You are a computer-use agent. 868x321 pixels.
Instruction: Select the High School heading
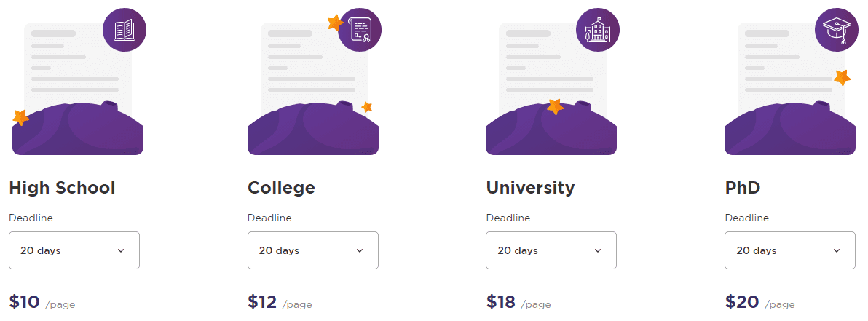click(62, 188)
